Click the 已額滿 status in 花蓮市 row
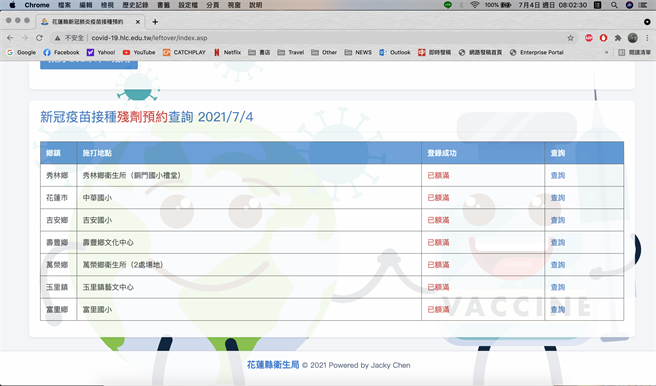656x386 pixels. pyautogui.click(x=438, y=197)
